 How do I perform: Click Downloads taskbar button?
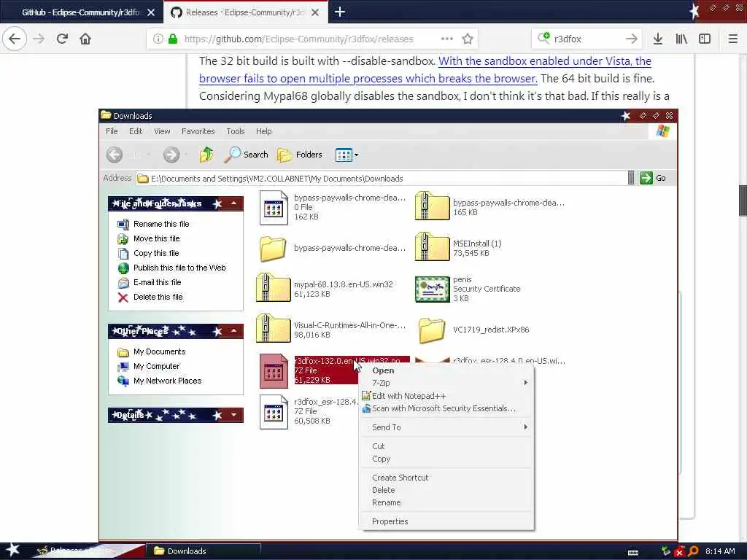tap(204, 551)
